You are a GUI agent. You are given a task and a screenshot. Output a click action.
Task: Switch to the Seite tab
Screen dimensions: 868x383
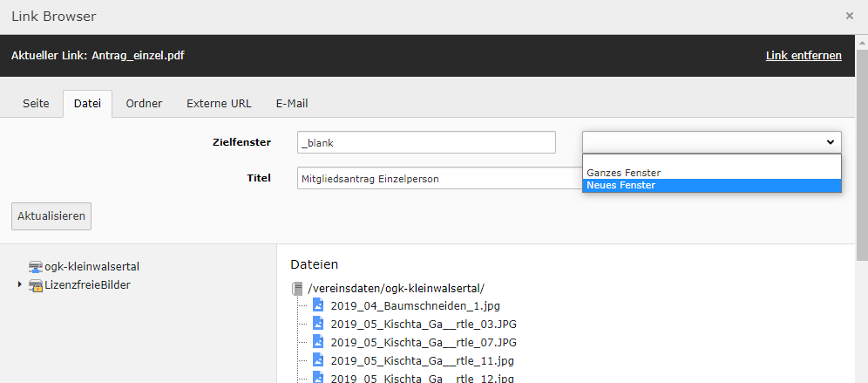(x=36, y=103)
